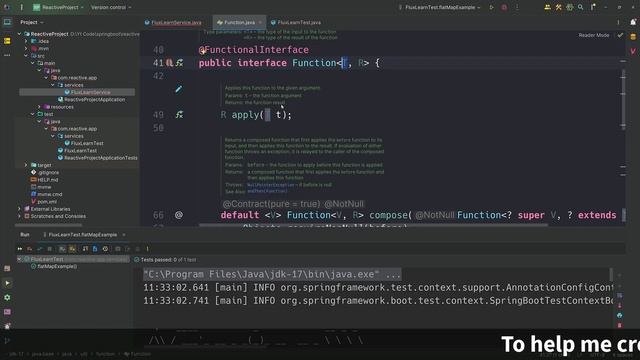Open Search Everywhere magnifier
The height and width of the screenshot is (360, 640).
click(580, 7)
